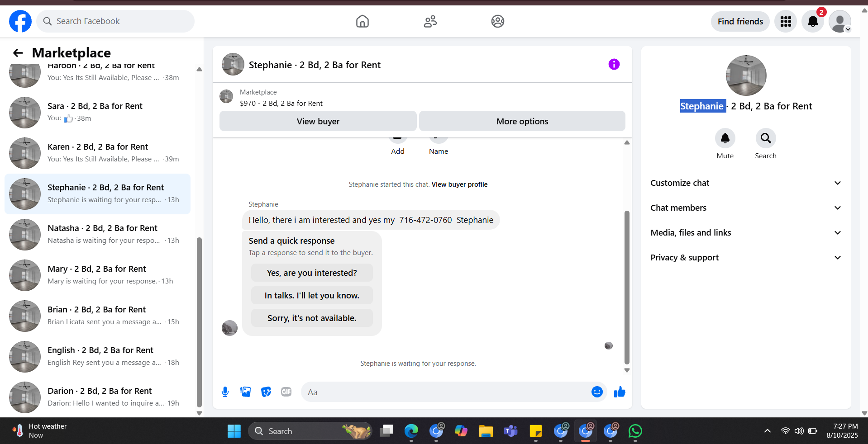Click the More options button
This screenshot has height=444, width=868.
click(522, 121)
